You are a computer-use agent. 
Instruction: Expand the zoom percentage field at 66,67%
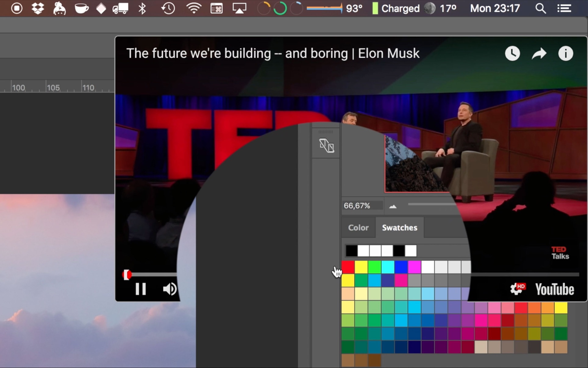click(362, 206)
